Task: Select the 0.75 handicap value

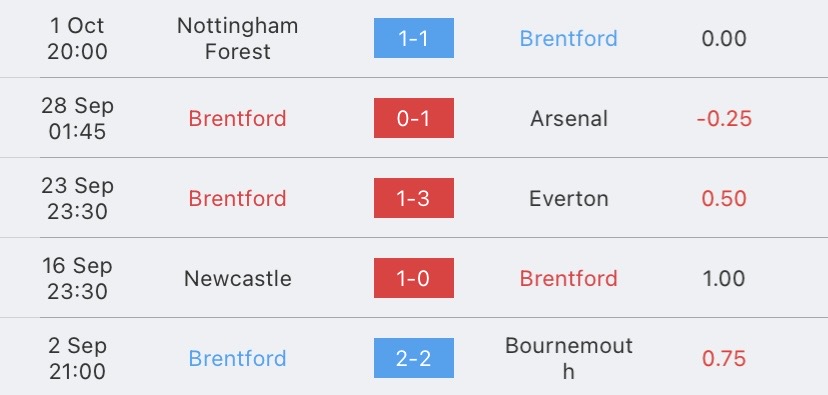Action: 724,359
